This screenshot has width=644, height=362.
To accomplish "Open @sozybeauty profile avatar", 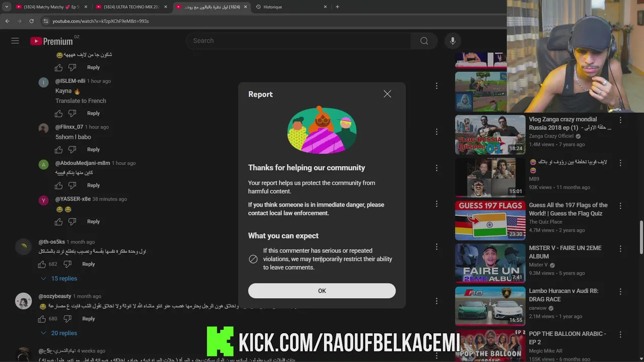I will pos(23,301).
